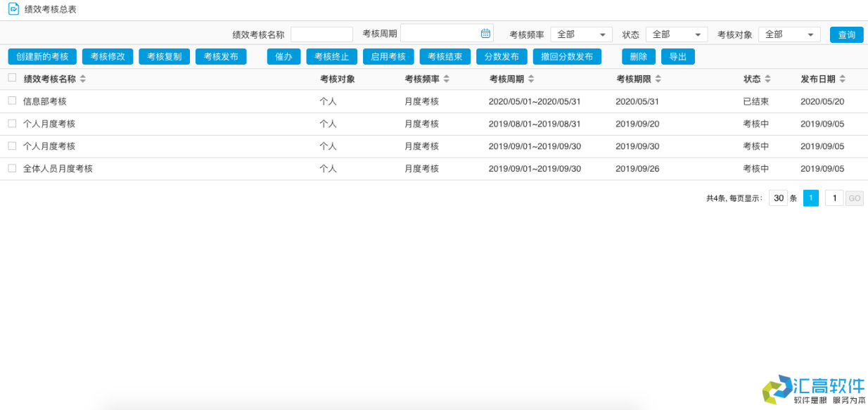Sort by the 发布日期 column arrows
868x410 pixels.
(x=844, y=79)
